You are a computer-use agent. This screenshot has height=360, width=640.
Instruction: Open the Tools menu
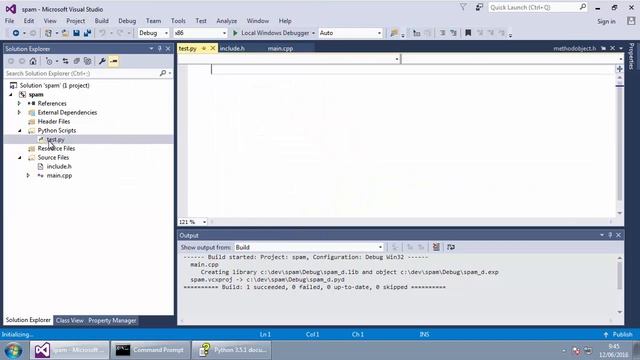point(178,21)
